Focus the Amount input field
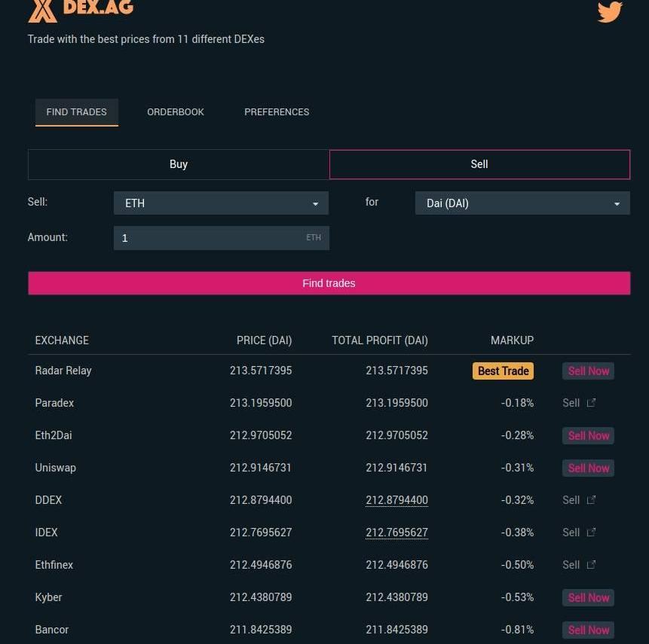Viewport: 649px width, 644px height. (222, 238)
